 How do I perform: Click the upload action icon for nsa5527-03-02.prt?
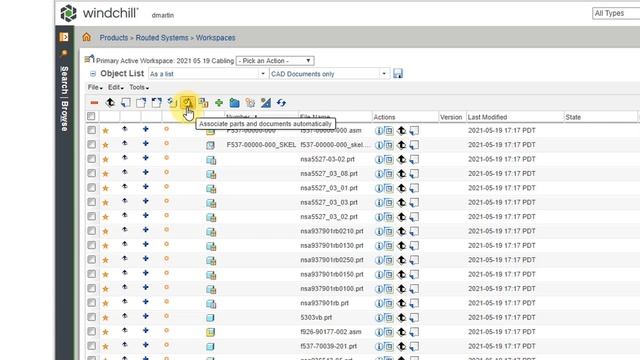coord(402,159)
